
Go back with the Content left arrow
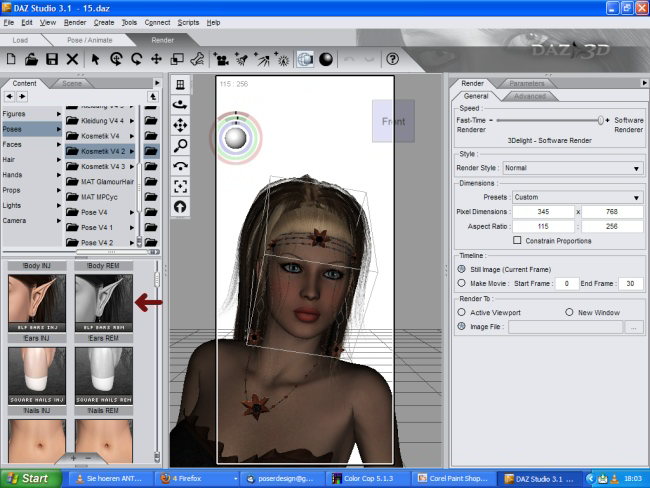[x=10, y=97]
